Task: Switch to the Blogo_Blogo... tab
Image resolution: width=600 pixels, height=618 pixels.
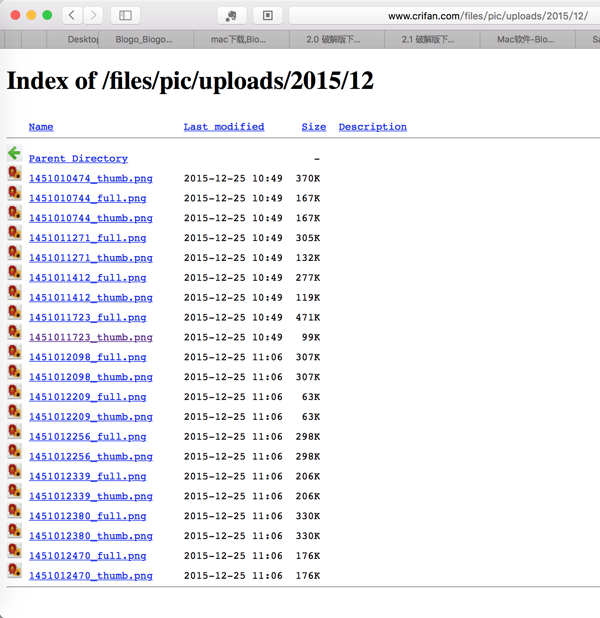Action: pyautogui.click(x=146, y=39)
